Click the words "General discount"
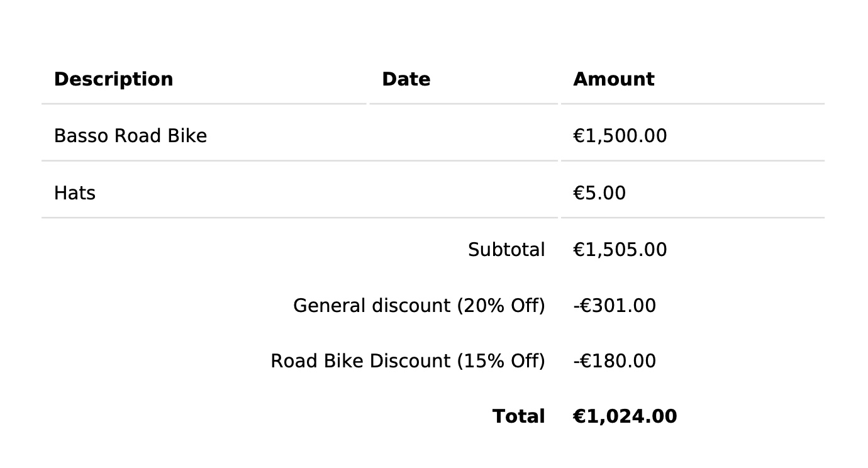Viewport: 868px width, 468px height. point(372,306)
